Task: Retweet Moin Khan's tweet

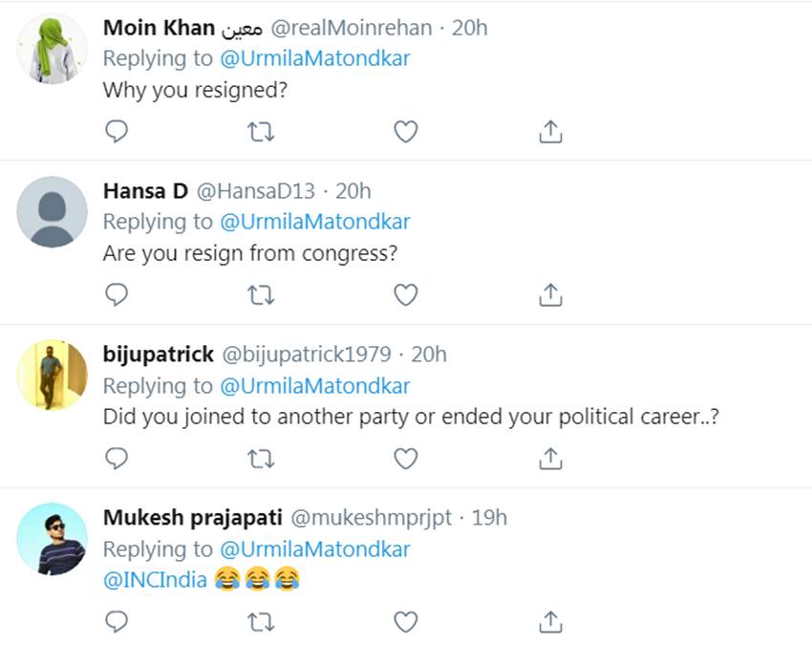Action: pos(261,131)
